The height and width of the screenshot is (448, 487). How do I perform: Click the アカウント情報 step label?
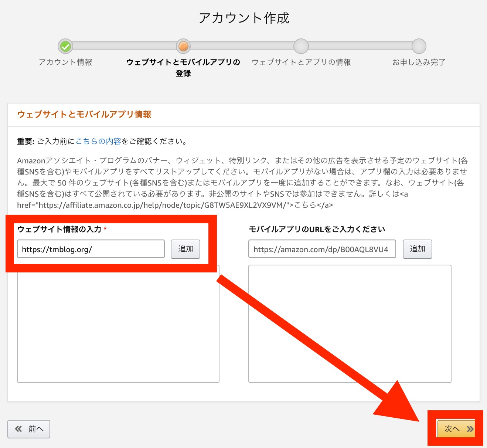(x=65, y=62)
